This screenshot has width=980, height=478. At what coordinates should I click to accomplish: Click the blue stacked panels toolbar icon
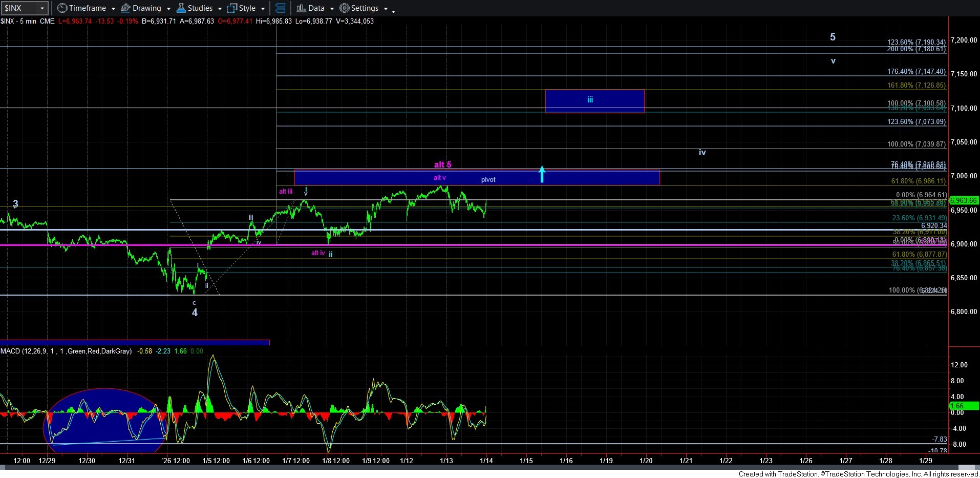point(280,8)
